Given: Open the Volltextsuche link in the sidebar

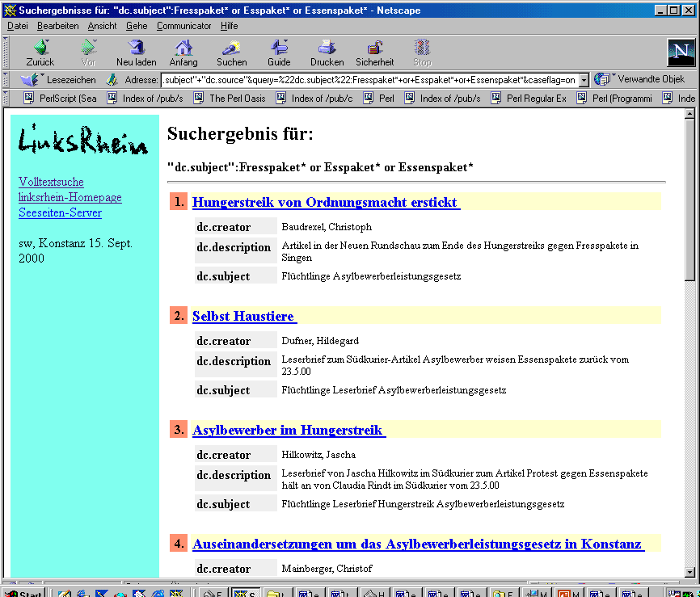Looking at the screenshot, I should [x=51, y=182].
